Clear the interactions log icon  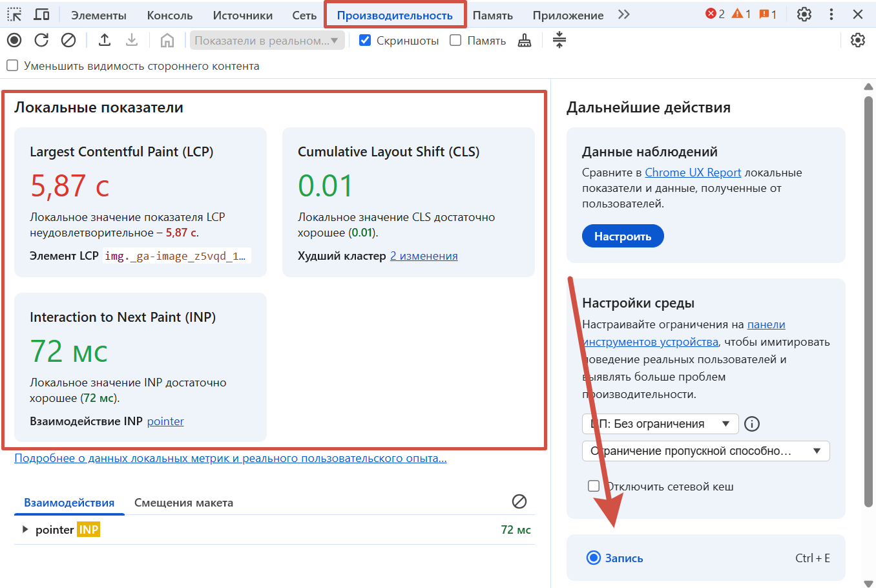coord(519,501)
